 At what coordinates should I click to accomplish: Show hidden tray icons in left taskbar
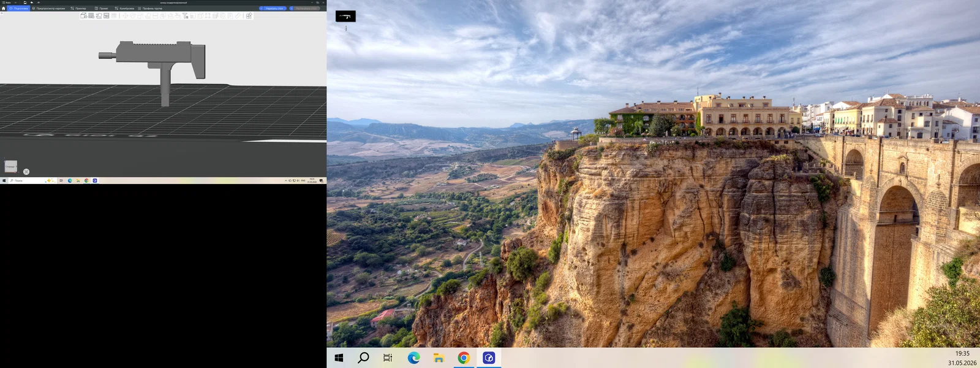[285, 180]
